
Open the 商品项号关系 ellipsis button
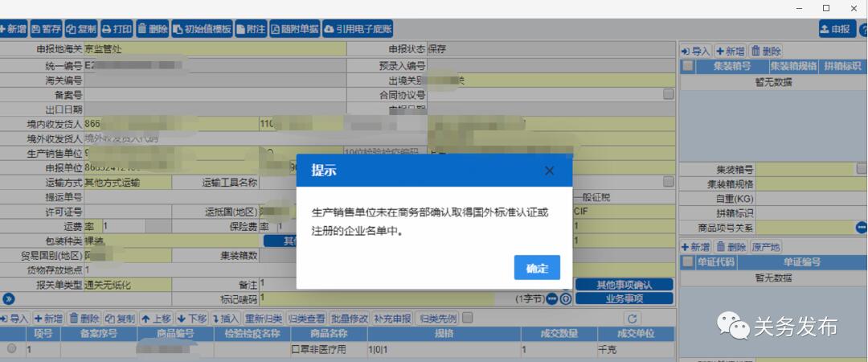(862, 228)
